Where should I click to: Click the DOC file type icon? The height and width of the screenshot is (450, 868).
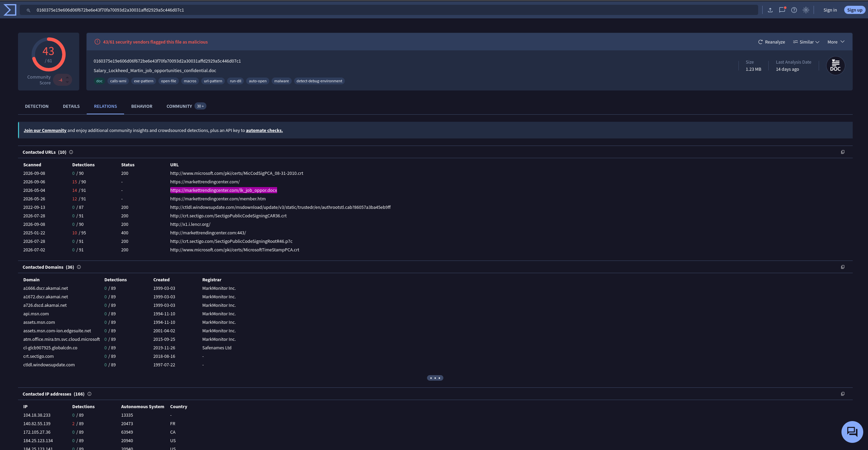835,66
